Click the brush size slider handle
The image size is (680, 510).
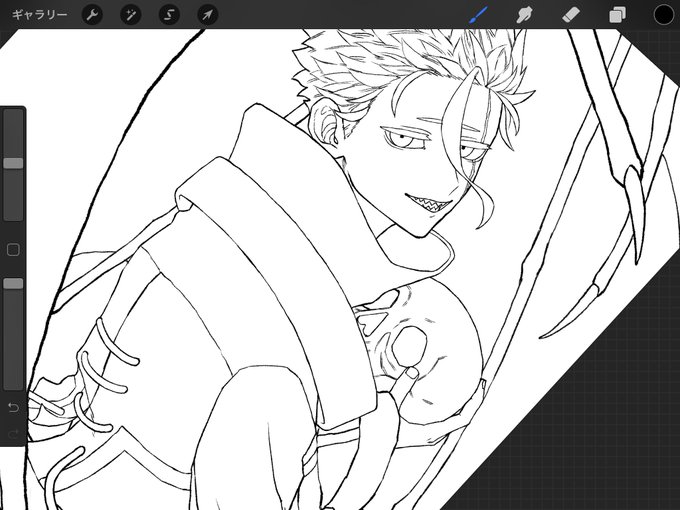pos(13,163)
